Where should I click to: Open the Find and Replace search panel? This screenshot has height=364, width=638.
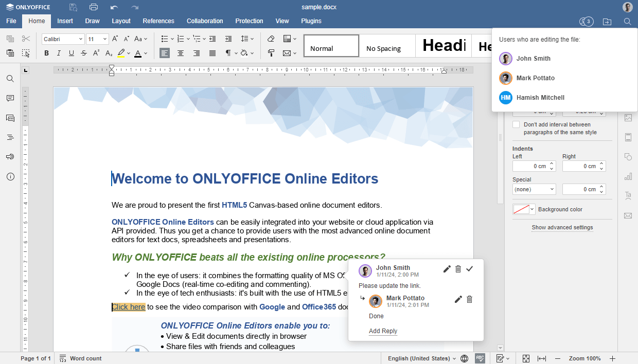click(x=10, y=78)
